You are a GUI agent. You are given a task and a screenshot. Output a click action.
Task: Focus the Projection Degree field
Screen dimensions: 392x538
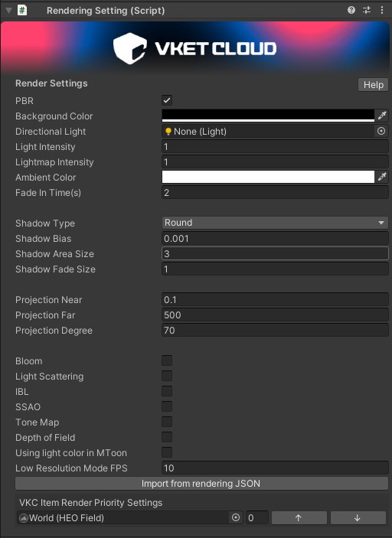coord(275,331)
